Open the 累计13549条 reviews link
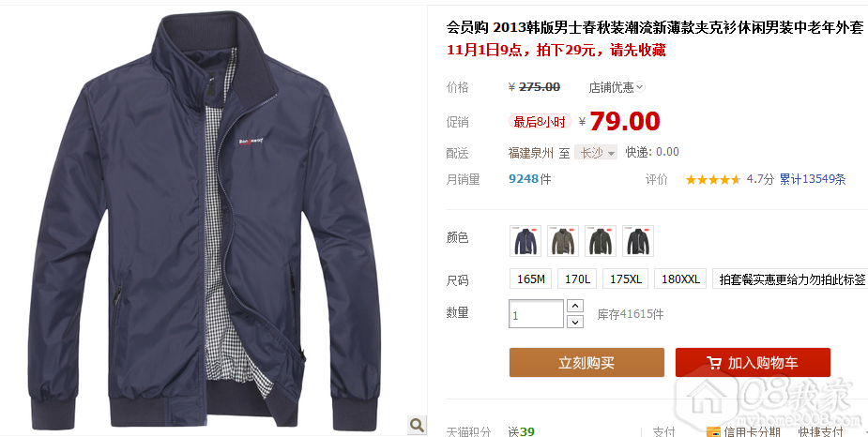The image size is (868, 437). 813,179
